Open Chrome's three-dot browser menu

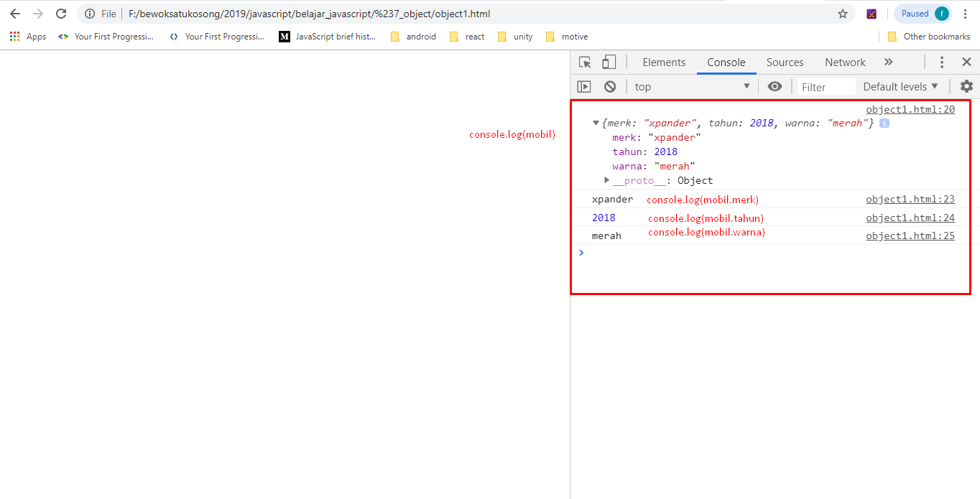click(x=966, y=13)
